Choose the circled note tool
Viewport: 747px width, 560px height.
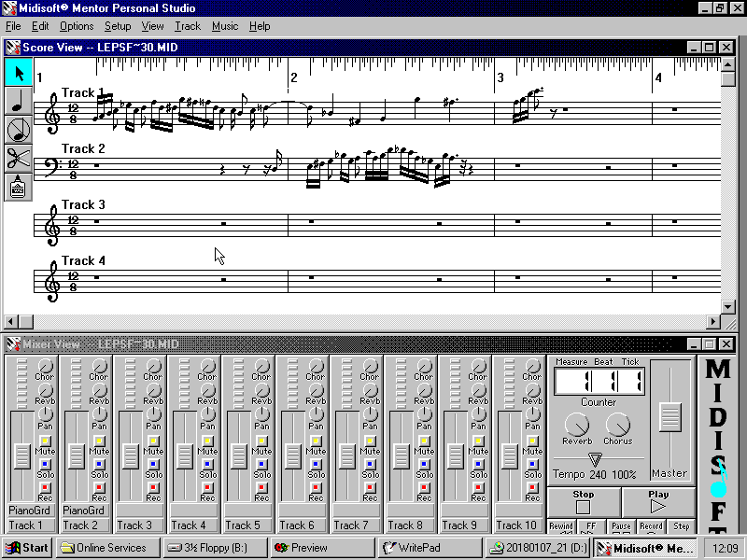click(18, 130)
